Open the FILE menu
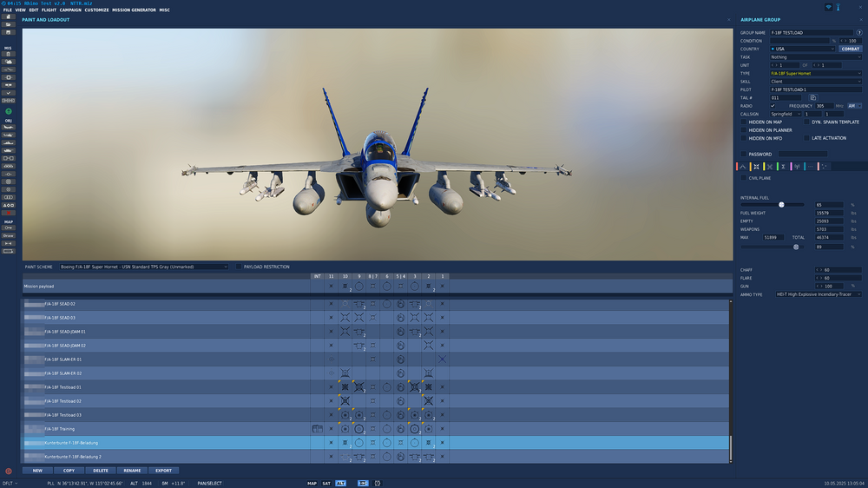Viewport: 868px width, 488px height. click(7, 10)
